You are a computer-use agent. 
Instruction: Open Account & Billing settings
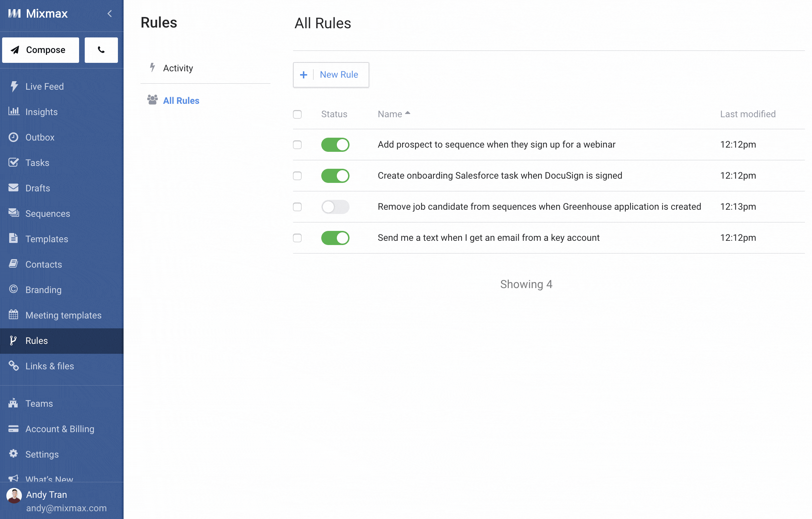pos(59,429)
